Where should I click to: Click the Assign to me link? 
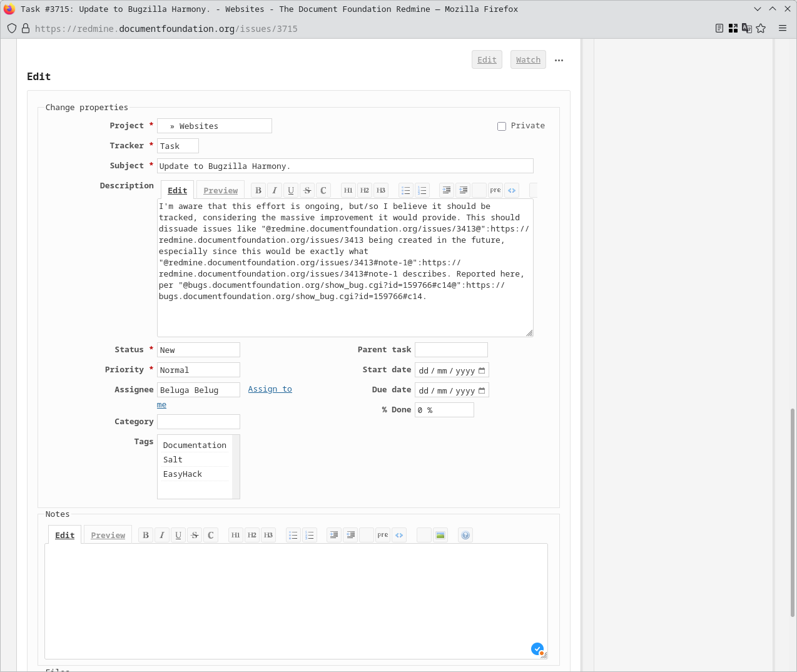point(270,389)
